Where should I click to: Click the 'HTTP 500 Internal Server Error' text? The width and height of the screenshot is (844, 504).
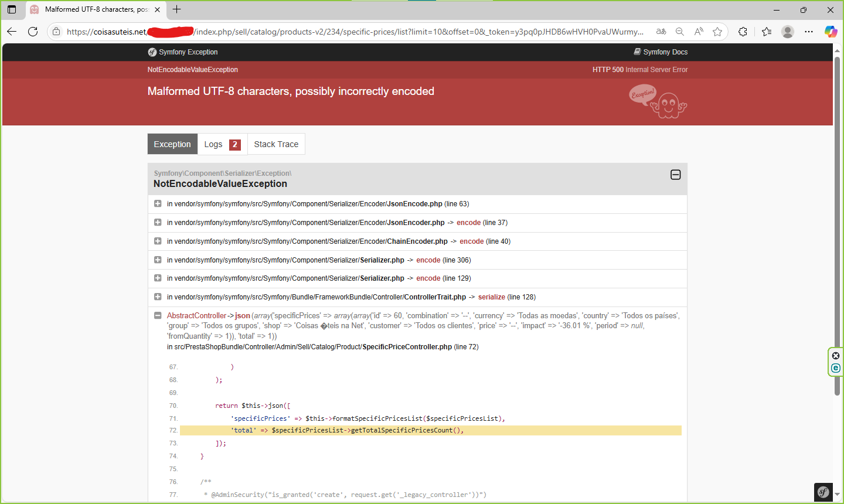[x=640, y=70]
